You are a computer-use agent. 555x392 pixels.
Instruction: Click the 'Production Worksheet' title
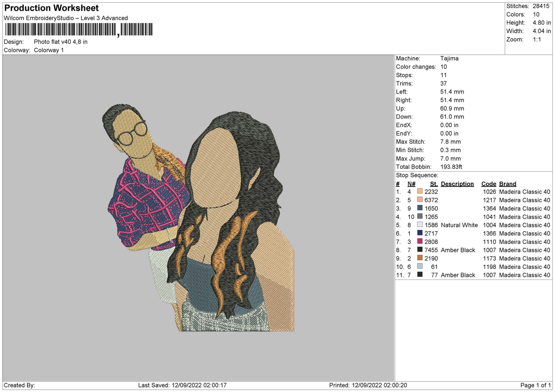point(51,8)
